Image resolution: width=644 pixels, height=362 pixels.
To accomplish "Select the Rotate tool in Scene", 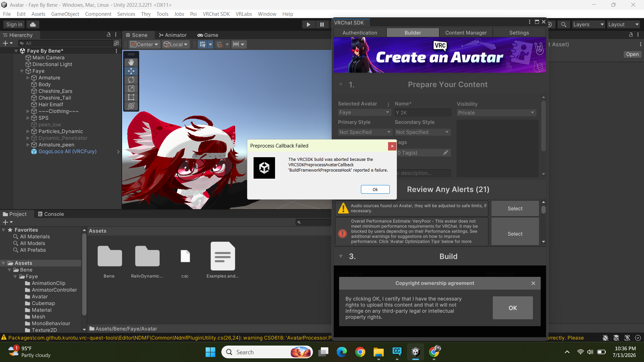I will click(x=131, y=80).
